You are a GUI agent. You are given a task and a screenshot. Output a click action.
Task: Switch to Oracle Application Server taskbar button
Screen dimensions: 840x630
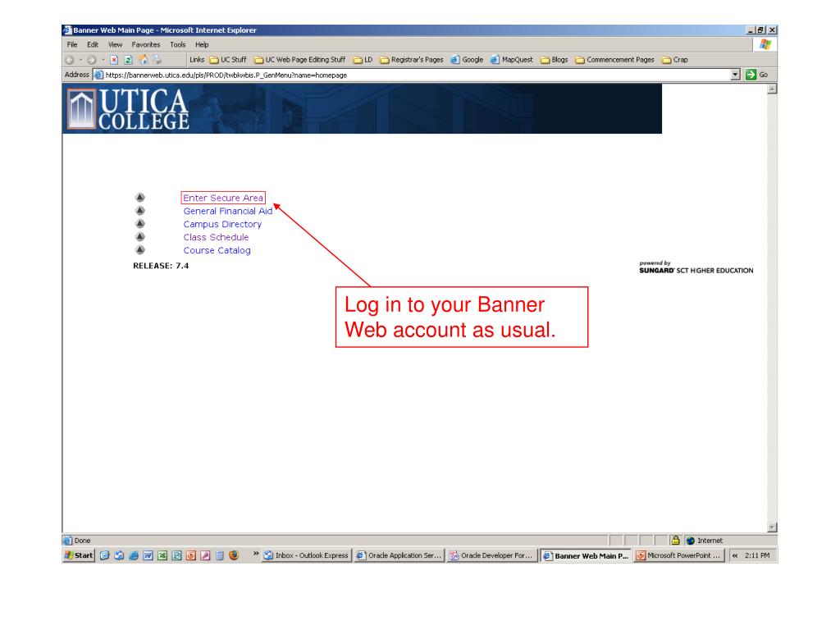(x=399, y=555)
